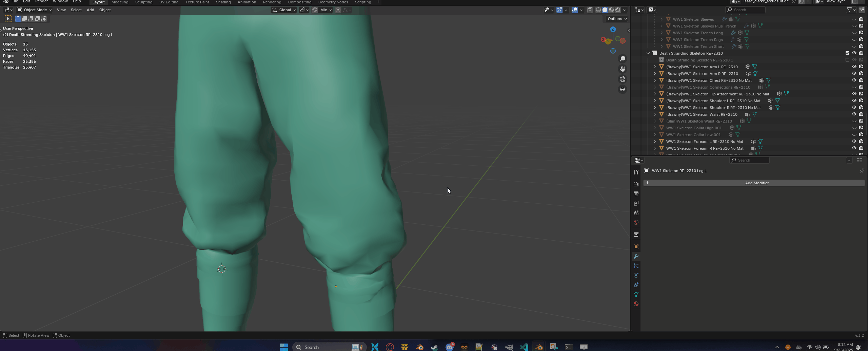Open the Modifiers wrench properties tab

(636, 256)
